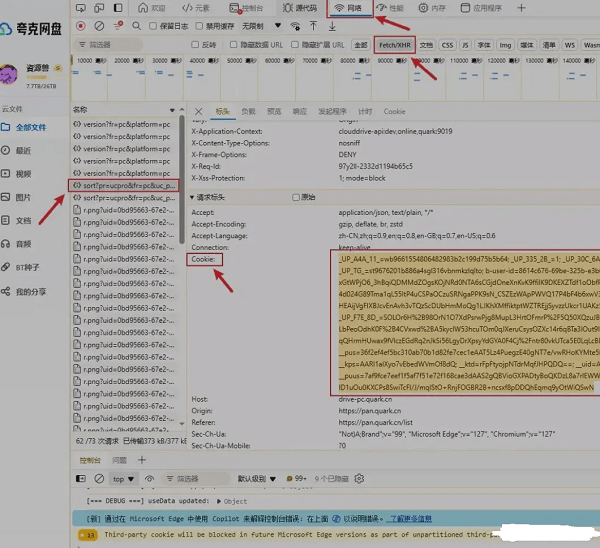Open the 了解更多信息 link
The image size is (600, 548).
(x=409, y=519)
